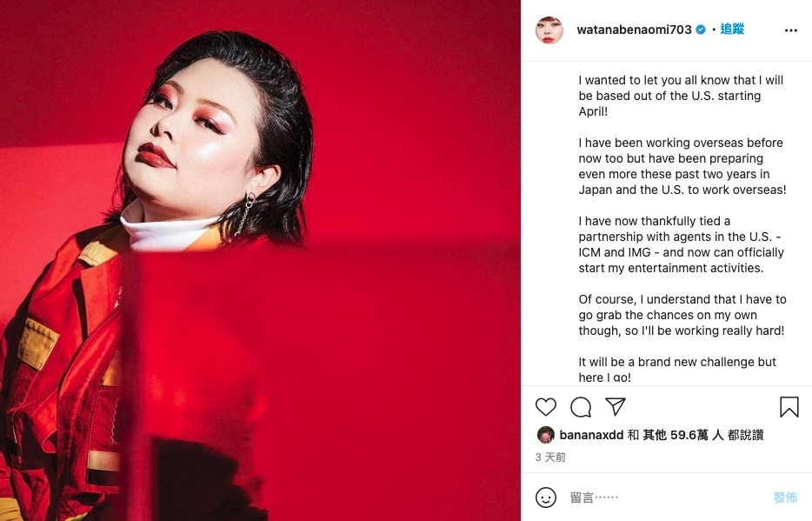
Task: Click the 'It will be a brand new challenge' line
Action: tap(677, 362)
